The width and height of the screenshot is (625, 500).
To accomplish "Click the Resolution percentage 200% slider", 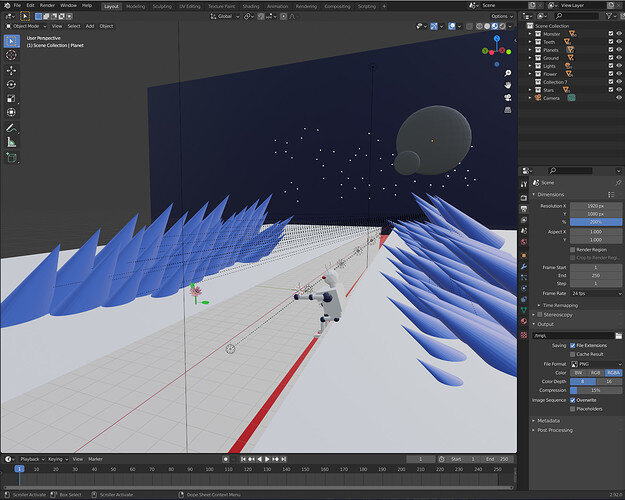I will (596, 222).
